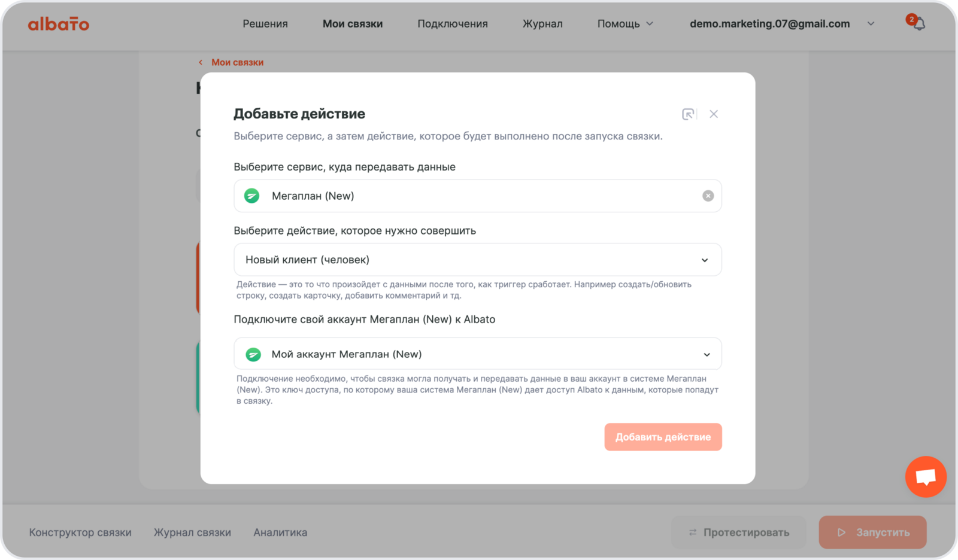Open the Журнал page

point(542,24)
